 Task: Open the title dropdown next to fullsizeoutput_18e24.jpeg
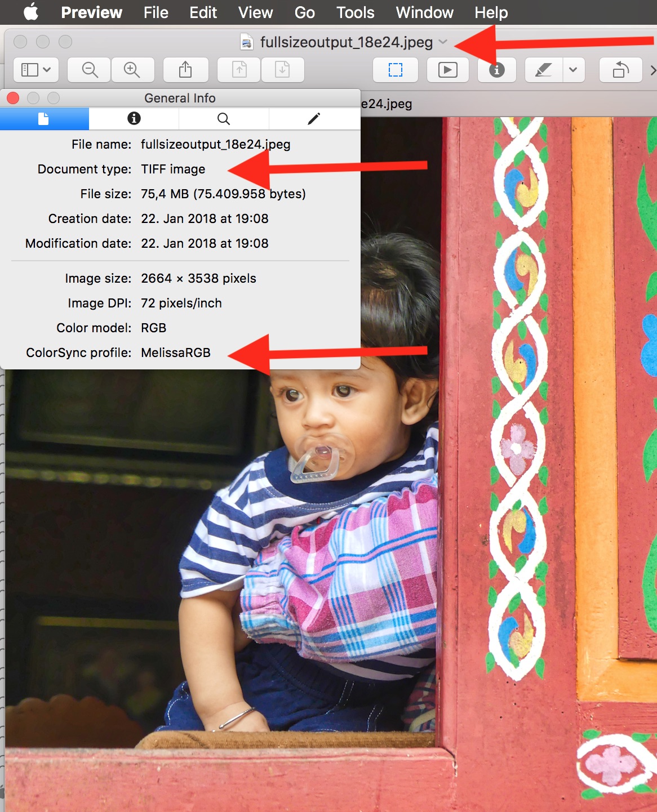(x=443, y=42)
